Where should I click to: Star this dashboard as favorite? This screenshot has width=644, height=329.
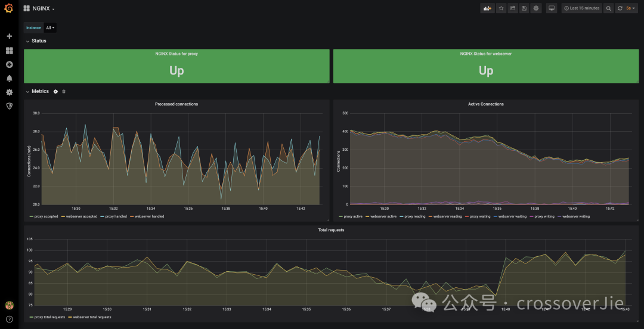pyautogui.click(x=501, y=8)
